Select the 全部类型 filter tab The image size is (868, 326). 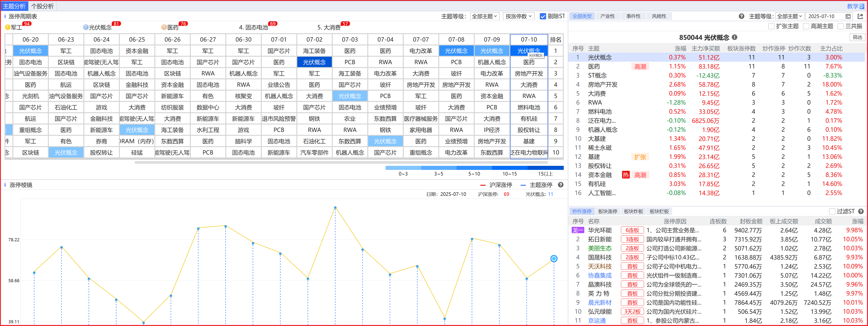click(x=582, y=16)
